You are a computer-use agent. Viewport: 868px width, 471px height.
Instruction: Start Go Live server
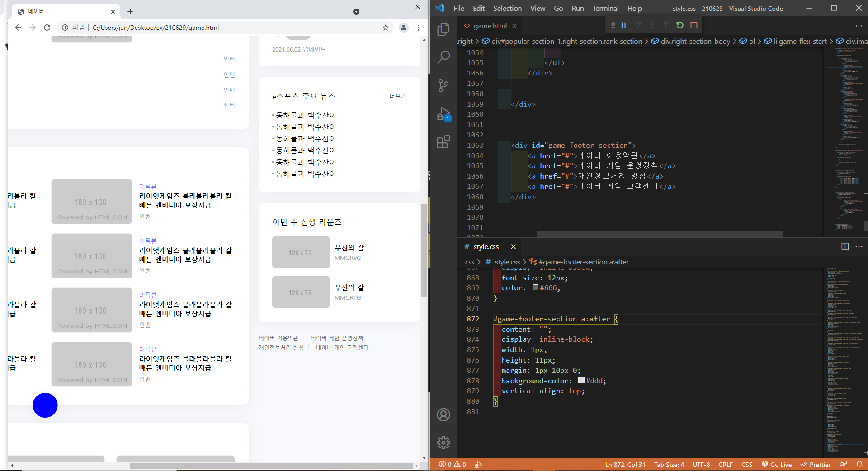[777, 465]
